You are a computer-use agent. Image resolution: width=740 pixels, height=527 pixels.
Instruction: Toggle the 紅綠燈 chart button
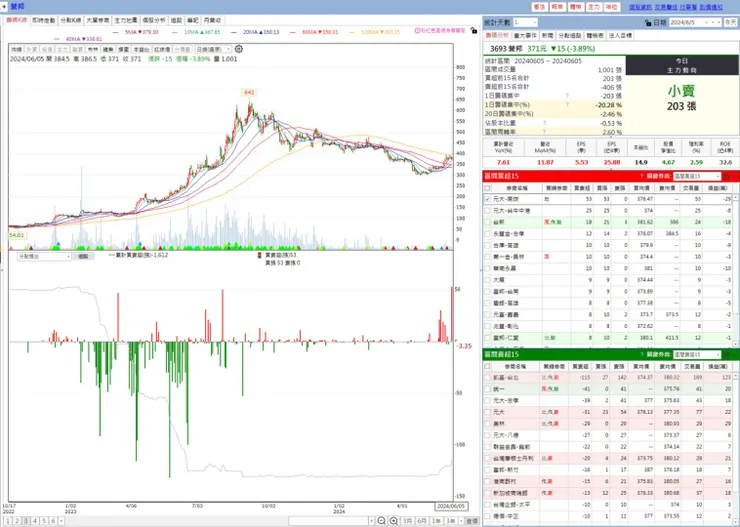[x=162, y=49]
